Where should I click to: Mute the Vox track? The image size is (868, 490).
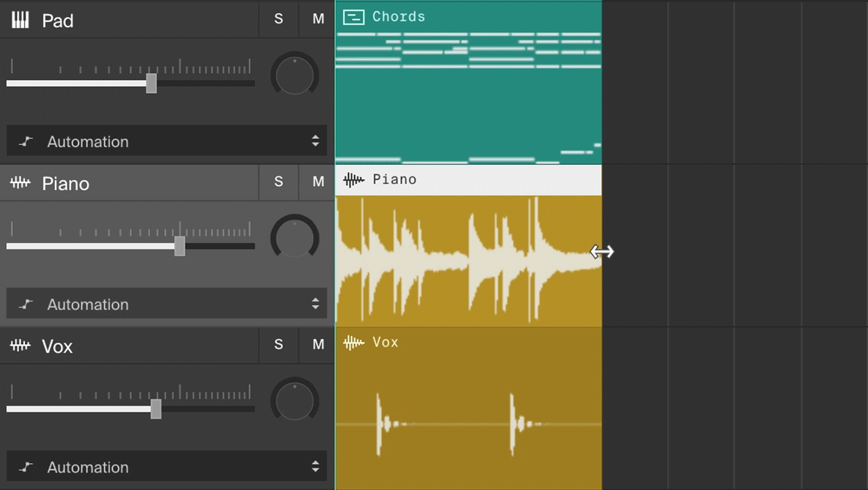coord(319,345)
